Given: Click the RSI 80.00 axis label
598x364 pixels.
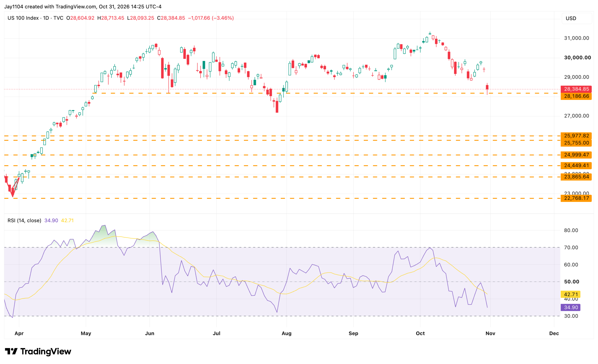Looking at the screenshot, I should click(571, 230).
